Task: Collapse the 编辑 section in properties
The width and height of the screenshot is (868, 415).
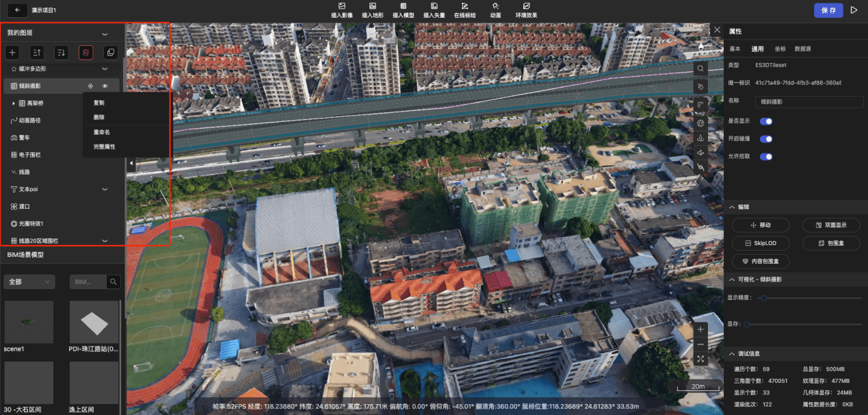Action: click(732, 207)
